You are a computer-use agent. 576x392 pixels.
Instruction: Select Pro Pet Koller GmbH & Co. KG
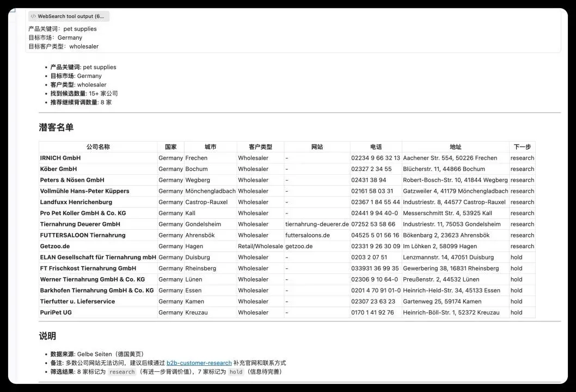83,213
